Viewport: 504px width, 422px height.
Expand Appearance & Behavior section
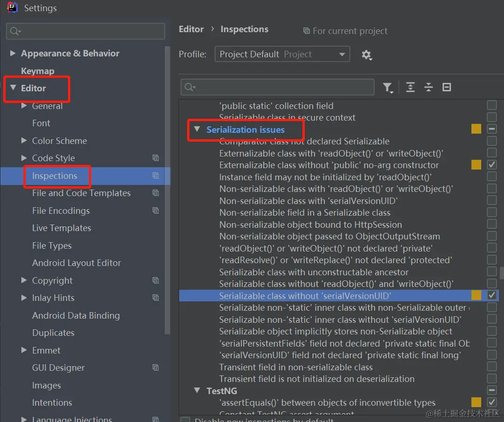point(13,53)
